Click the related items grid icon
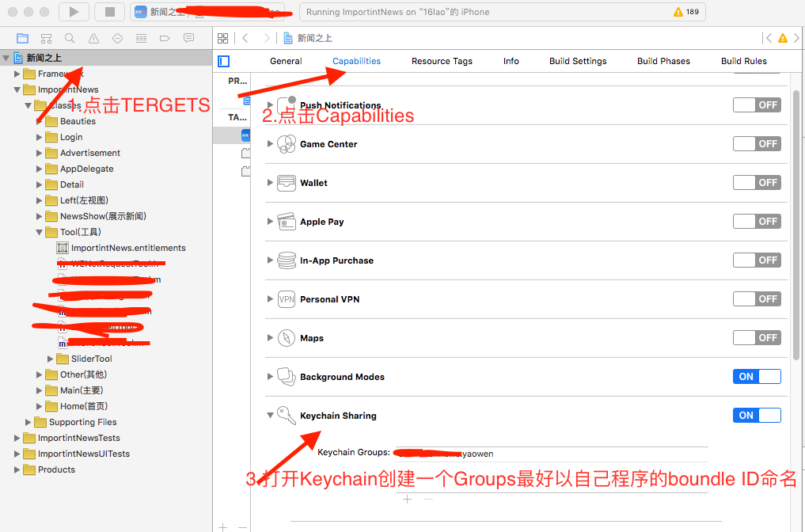Image resolution: width=805 pixels, height=532 pixels. point(222,38)
